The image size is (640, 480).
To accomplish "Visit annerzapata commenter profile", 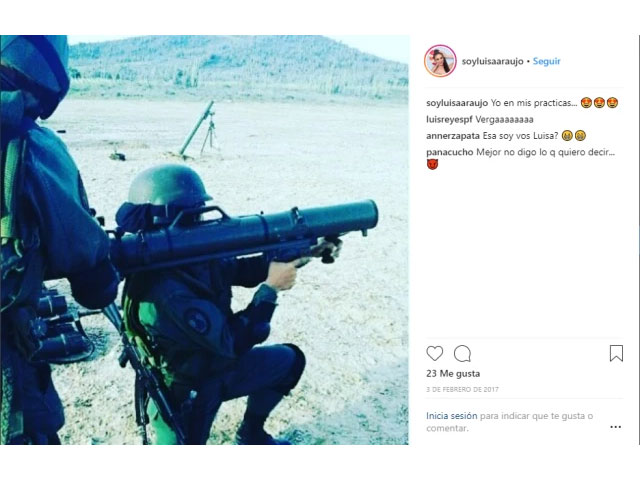I will click(453, 136).
